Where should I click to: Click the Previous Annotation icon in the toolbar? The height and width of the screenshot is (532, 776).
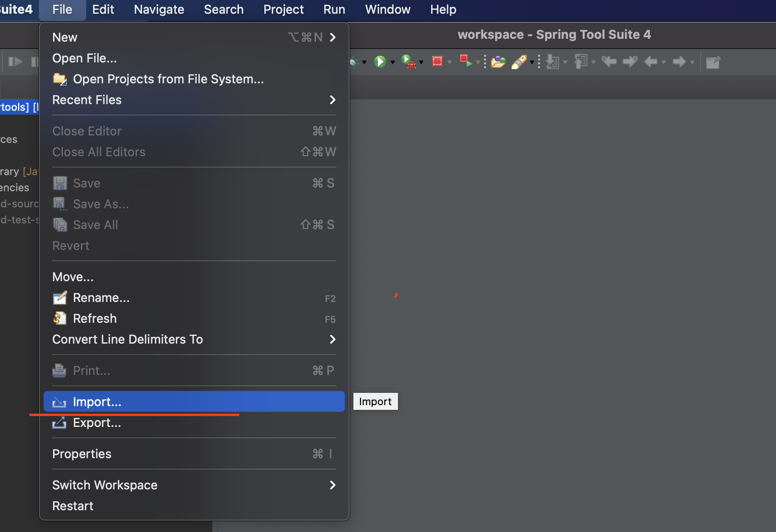coord(581,62)
